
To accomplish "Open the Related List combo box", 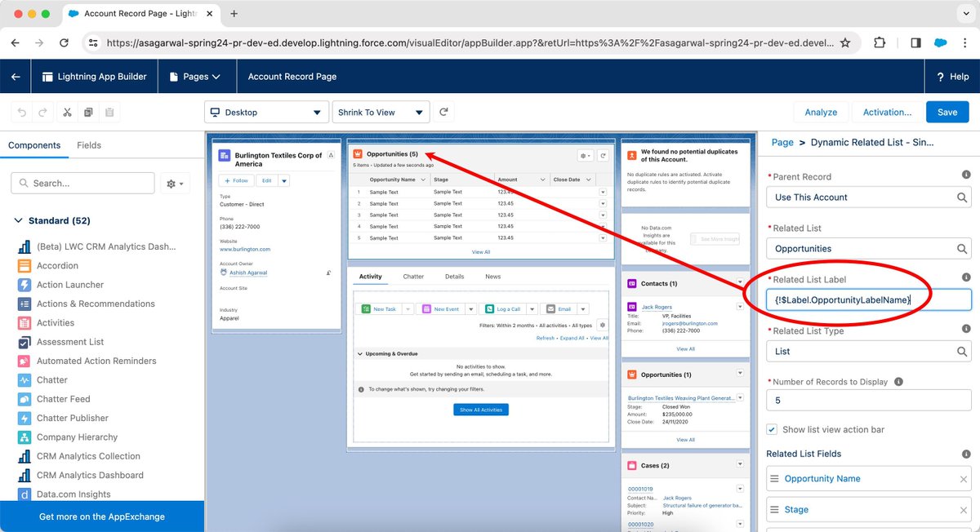I will [x=869, y=249].
